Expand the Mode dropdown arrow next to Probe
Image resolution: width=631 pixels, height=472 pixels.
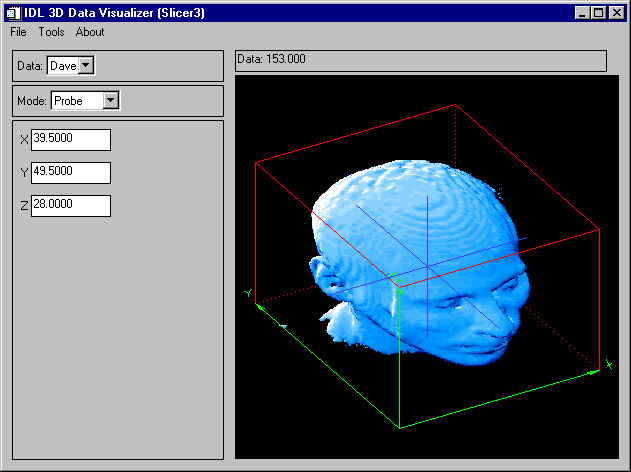(x=111, y=100)
